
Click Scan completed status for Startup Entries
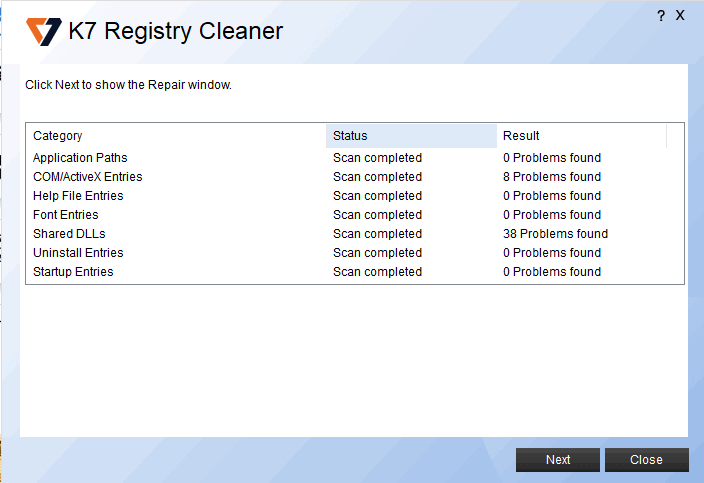pos(378,272)
